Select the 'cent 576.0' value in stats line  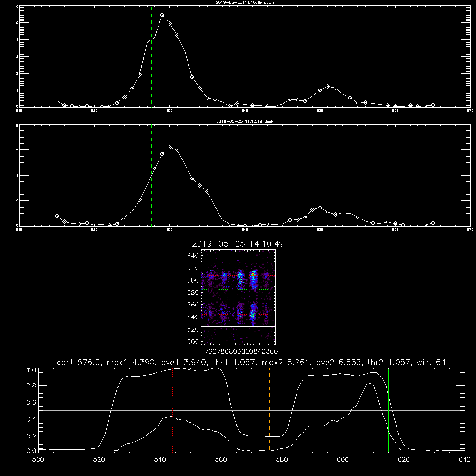tap(78, 362)
